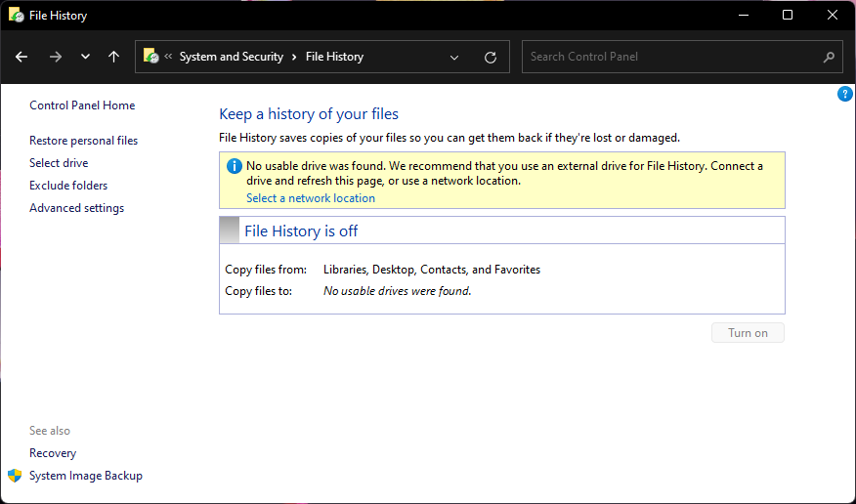Click the Back arrow navigation icon

pos(21,57)
